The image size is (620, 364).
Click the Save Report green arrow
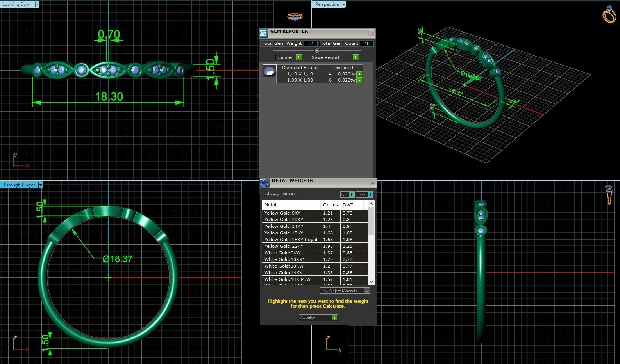coord(356,57)
